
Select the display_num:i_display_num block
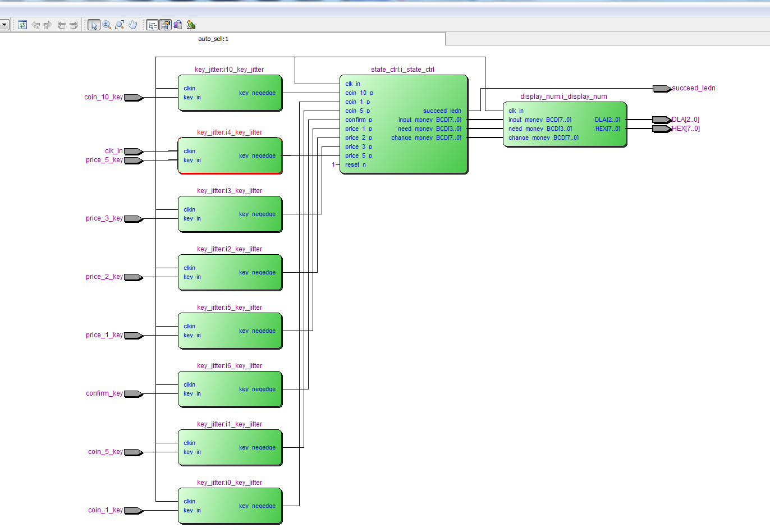tap(565, 125)
